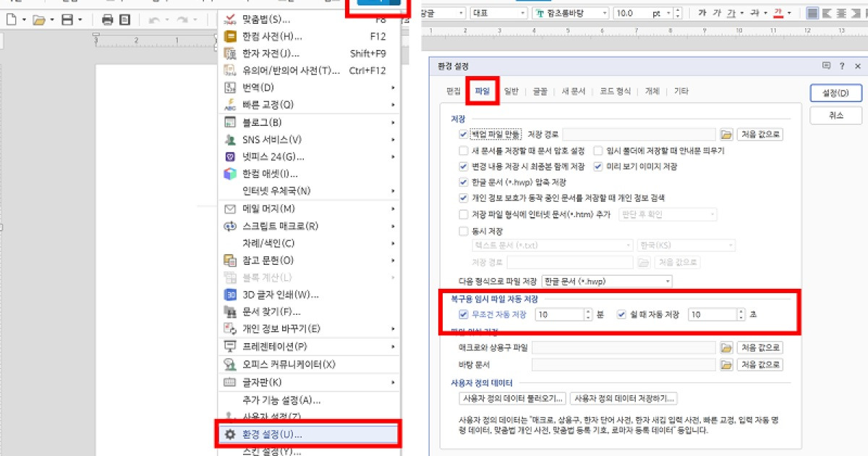
Task: Click the Open folder icon in toolbar
Action: (39, 20)
